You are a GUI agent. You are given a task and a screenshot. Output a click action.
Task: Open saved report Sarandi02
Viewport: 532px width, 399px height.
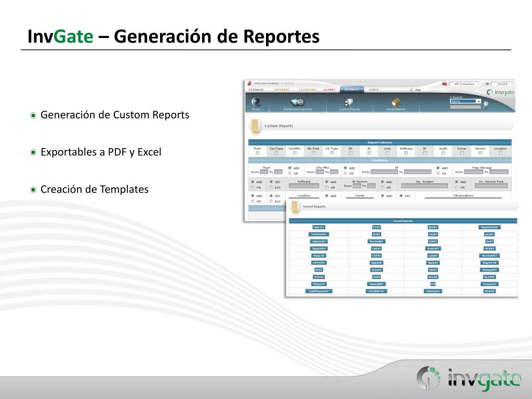pos(377,284)
